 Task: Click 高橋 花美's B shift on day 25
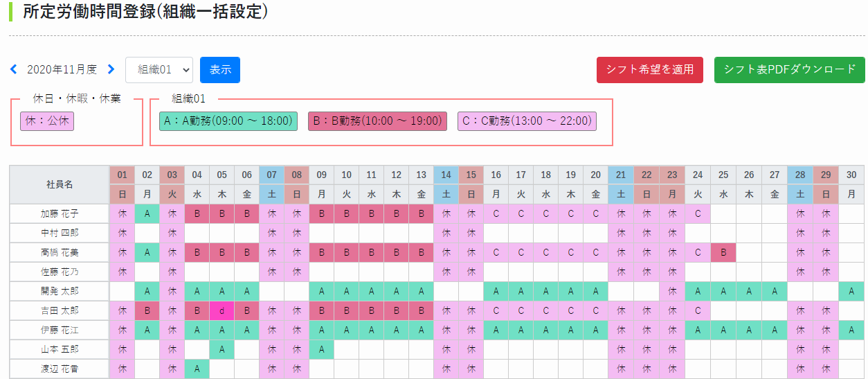(723, 253)
